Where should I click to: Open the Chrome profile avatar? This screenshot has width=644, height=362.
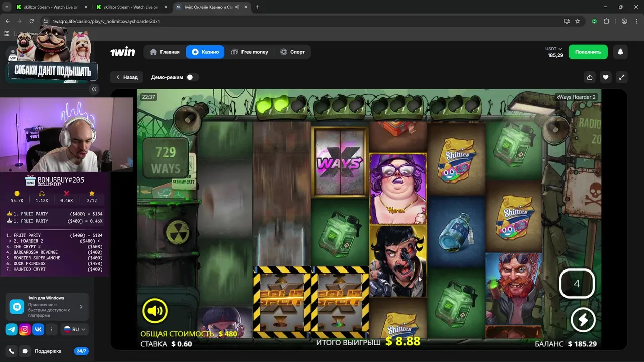pos(624,21)
